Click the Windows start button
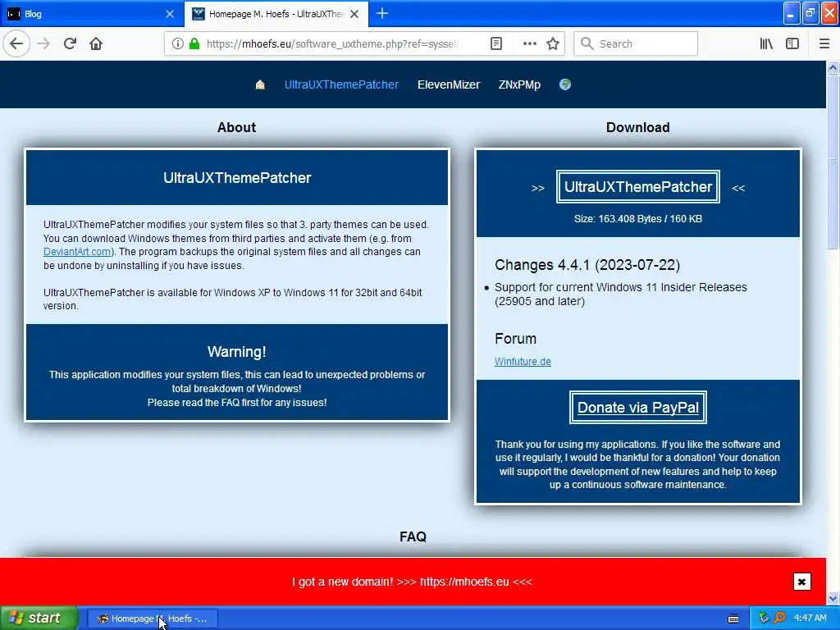The height and width of the screenshot is (630, 840). point(39,619)
